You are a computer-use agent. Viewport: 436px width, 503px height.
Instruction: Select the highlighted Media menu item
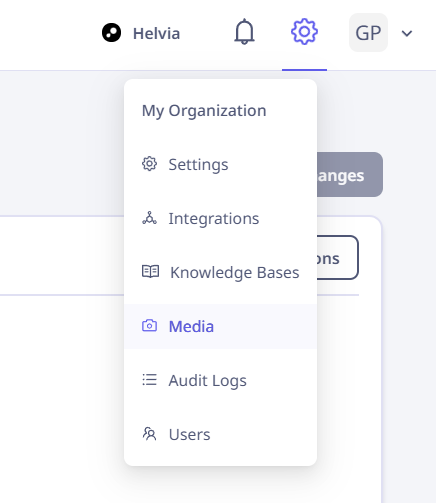click(x=220, y=326)
